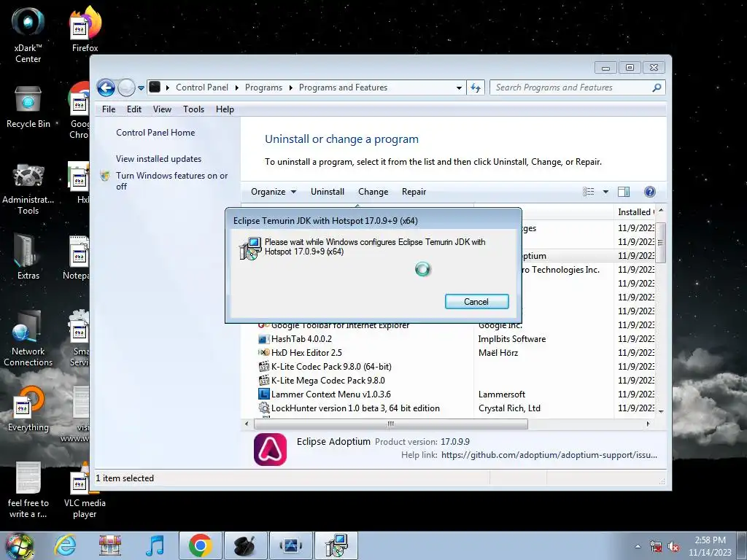Click the vertical scrollbar down arrow
This screenshot has height=560, width=747.
point(661,411)
